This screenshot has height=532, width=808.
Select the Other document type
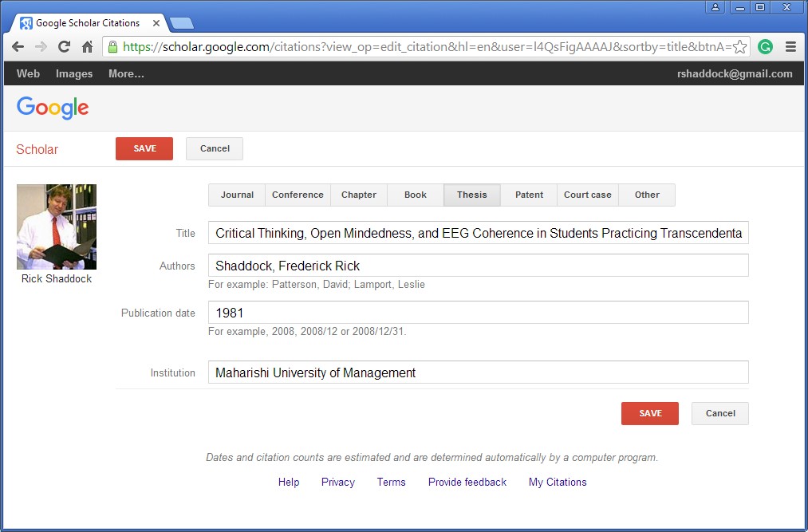pos(647,195)
